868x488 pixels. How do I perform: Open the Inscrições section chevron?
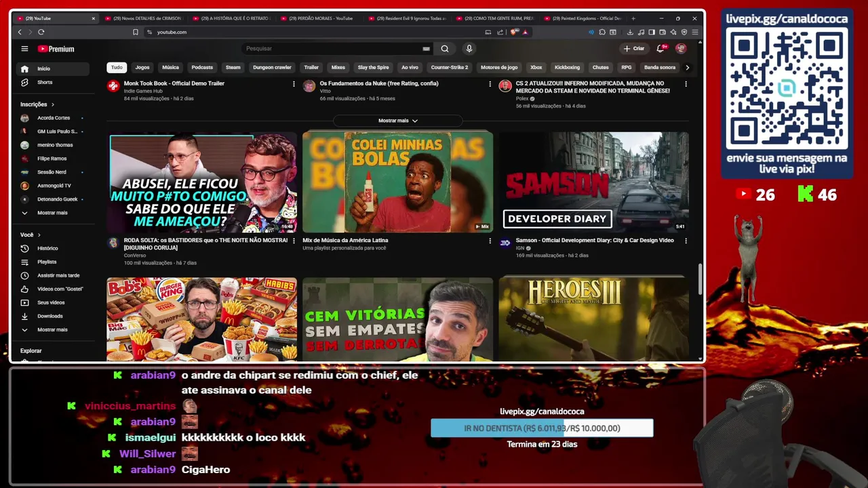[52, 104]
